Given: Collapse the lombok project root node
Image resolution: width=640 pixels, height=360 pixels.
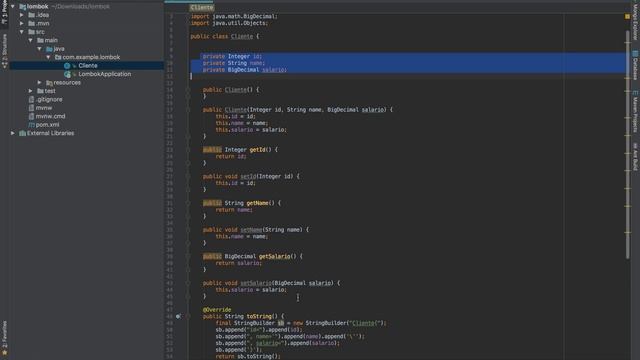Looking at the screenshot, I should [x=13, y=7].
